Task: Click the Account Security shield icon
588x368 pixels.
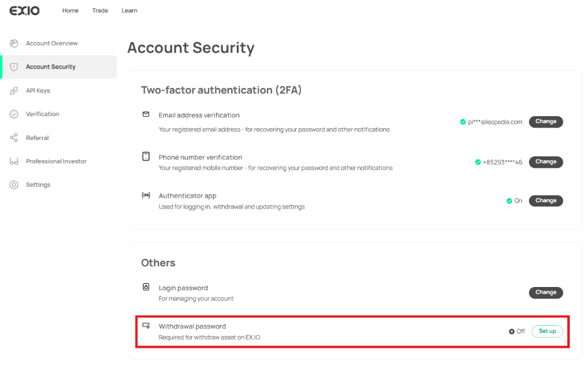Action: pyautogui.click(x=14, y=67)
